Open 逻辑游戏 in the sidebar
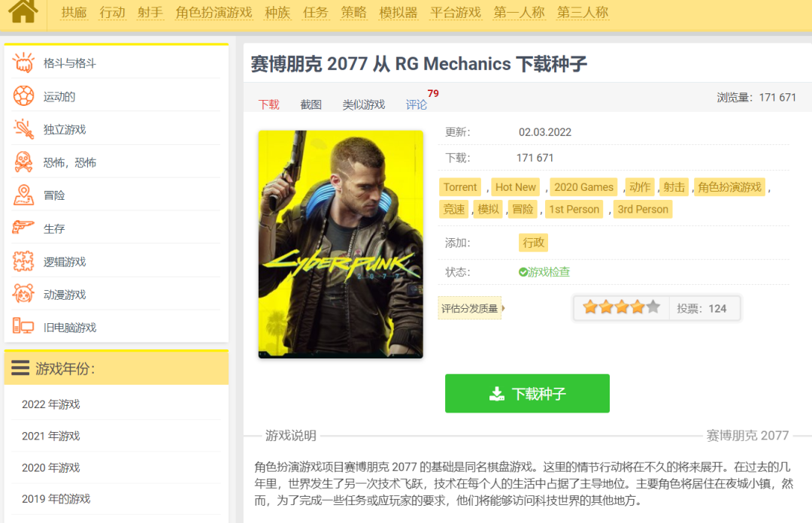Viewport: 812px width, 523px height. click(65, 261)
